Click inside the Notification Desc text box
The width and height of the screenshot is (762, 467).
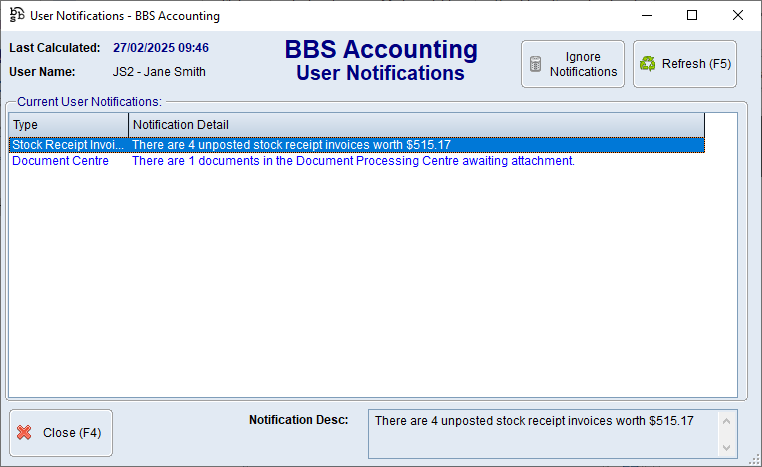click(x=540, y=433)
